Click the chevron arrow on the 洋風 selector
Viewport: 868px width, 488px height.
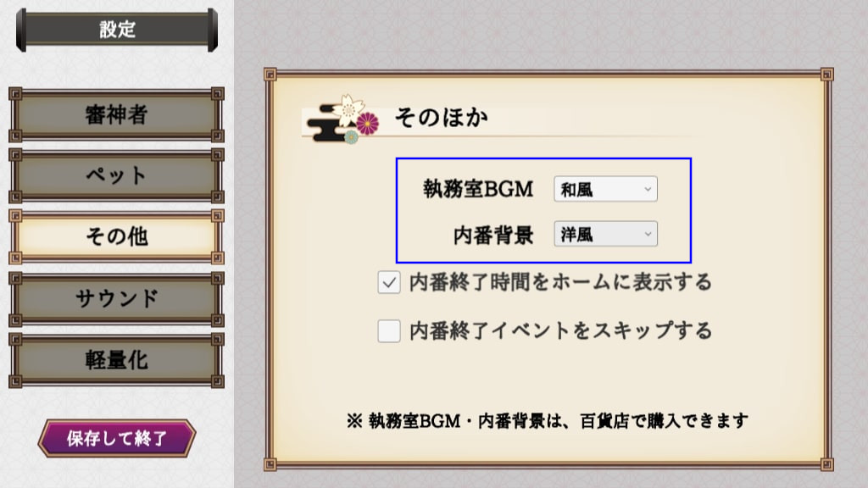(647, 234)
